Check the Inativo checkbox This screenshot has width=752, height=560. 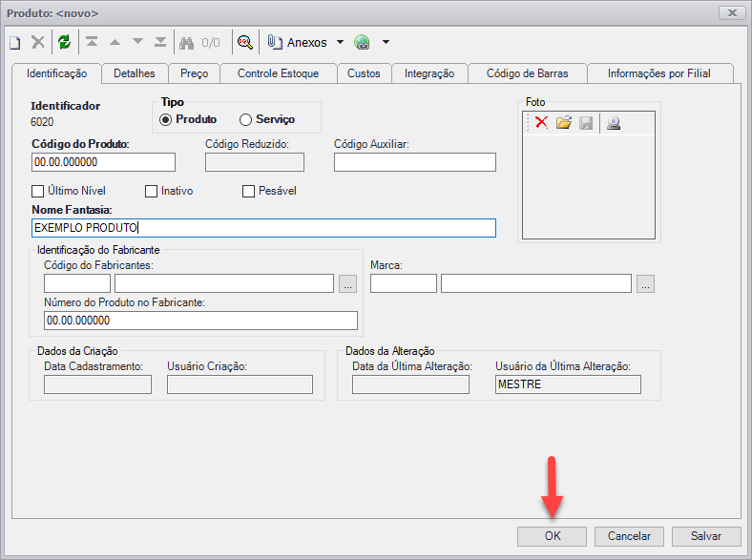151,192
